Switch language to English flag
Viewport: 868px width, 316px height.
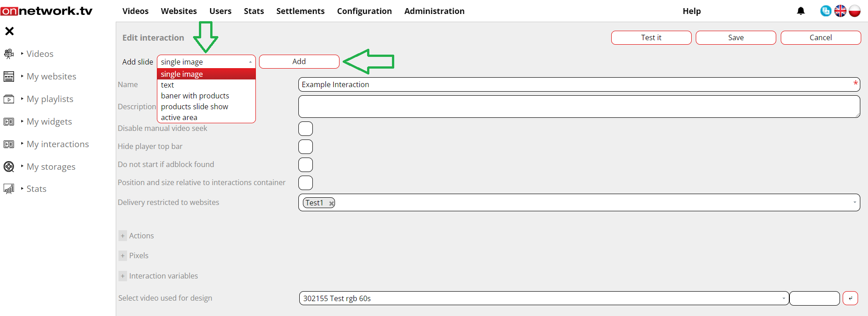pyautogui.click(x=840, y=11)
